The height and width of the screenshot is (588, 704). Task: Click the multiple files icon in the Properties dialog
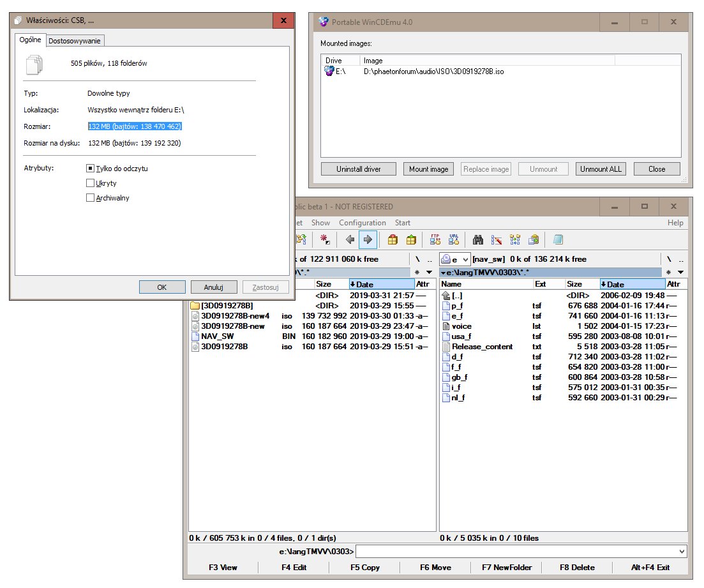point(34,64)
